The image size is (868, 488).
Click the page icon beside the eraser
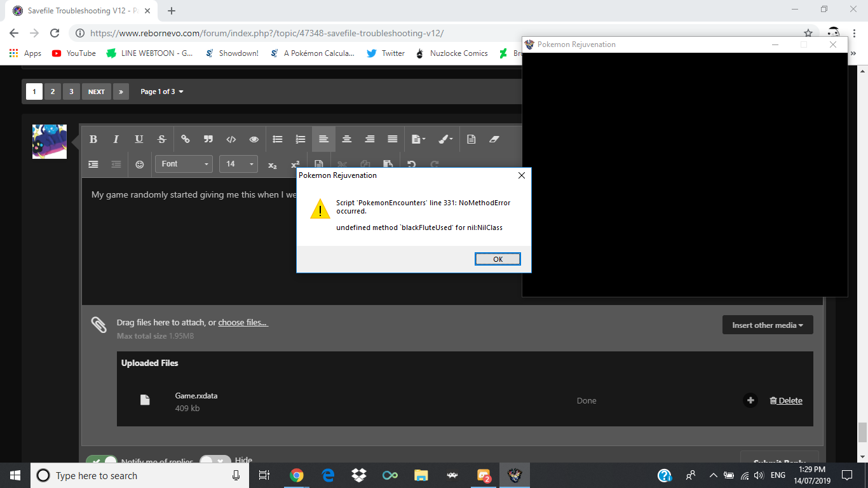[x=471, y=139]
